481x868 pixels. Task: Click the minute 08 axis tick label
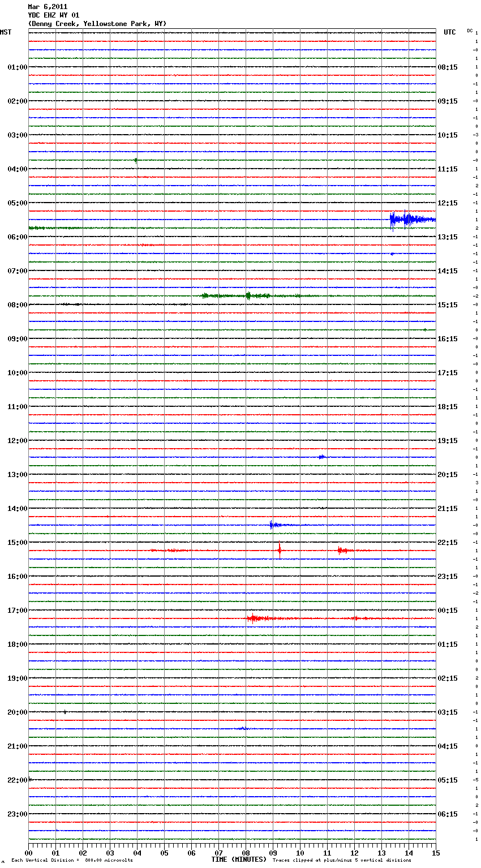pos(246,853)
